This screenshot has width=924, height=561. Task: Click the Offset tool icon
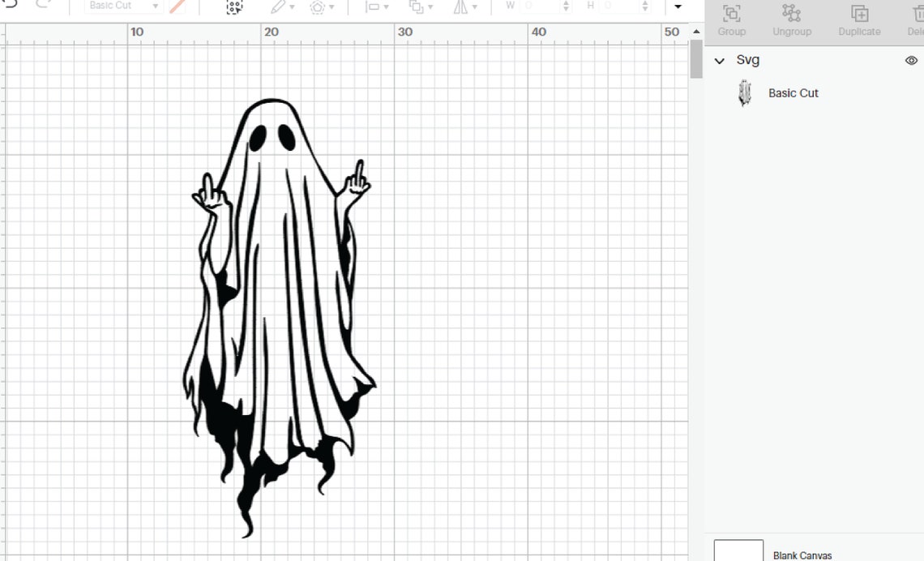click(x=318, y=6)
